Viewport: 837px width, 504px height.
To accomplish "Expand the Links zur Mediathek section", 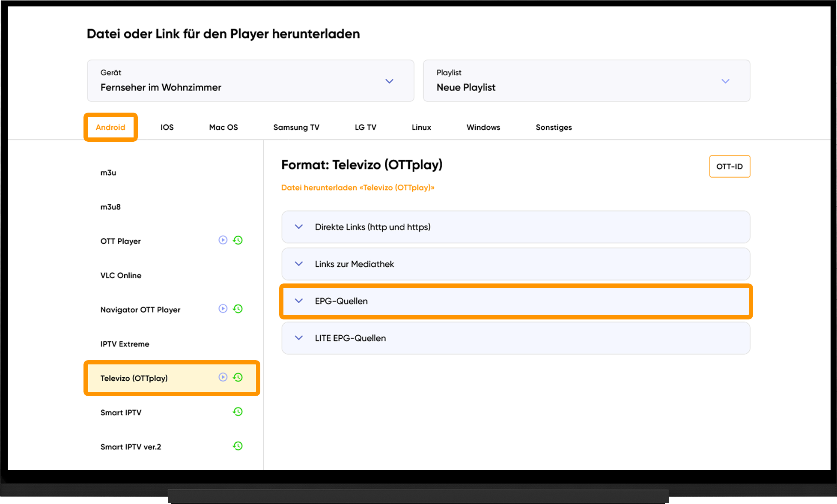I will (x=516, y=264).
